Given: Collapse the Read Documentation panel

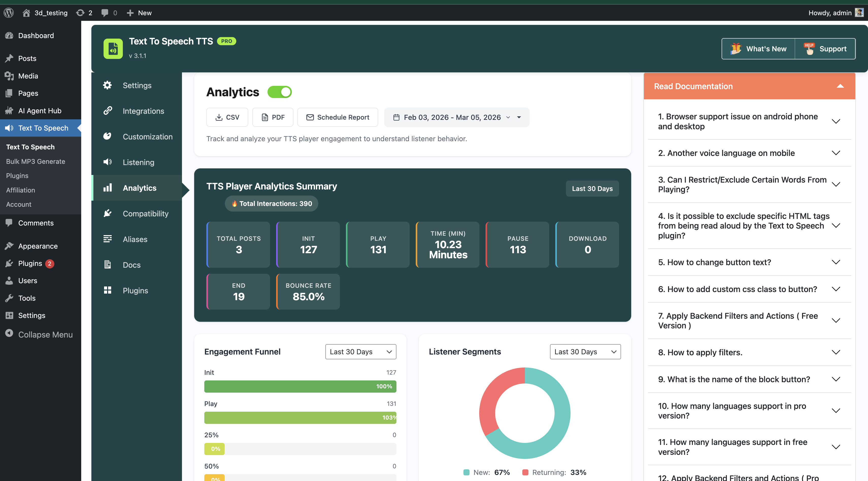Looking at the screenshot, I should click(x=840, y=86).
